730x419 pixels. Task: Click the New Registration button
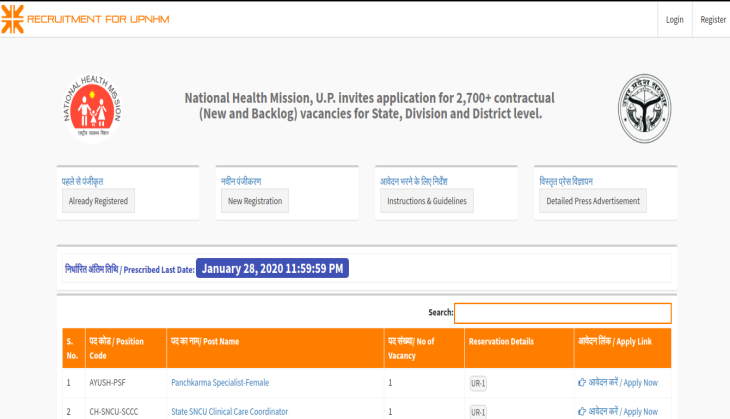click(255, 201)
